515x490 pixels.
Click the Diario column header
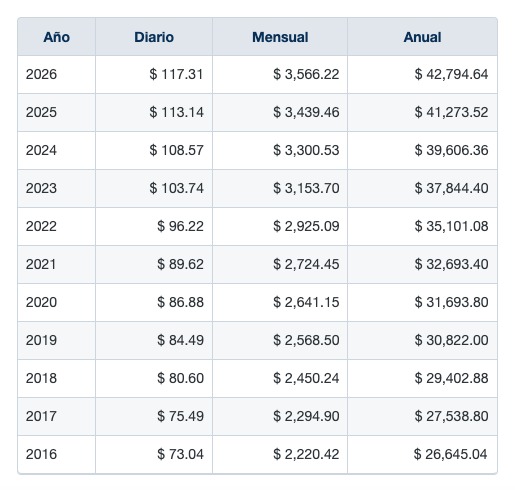point(154,37)
